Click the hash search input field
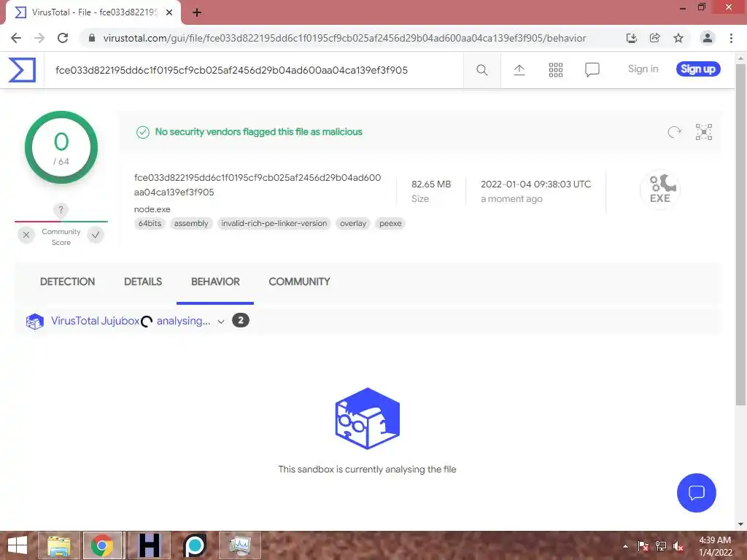 point(253,70)
